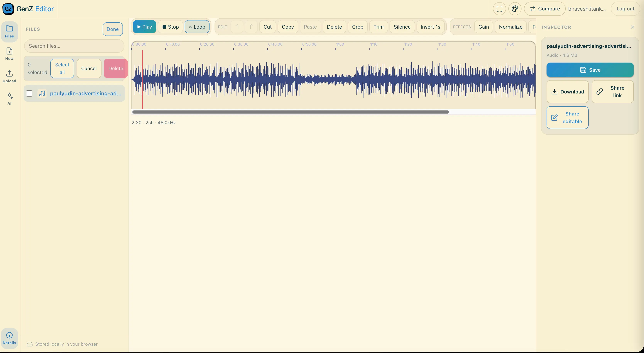Open the Files sidebar panel

pyautogui.click(x=9, y=31)
